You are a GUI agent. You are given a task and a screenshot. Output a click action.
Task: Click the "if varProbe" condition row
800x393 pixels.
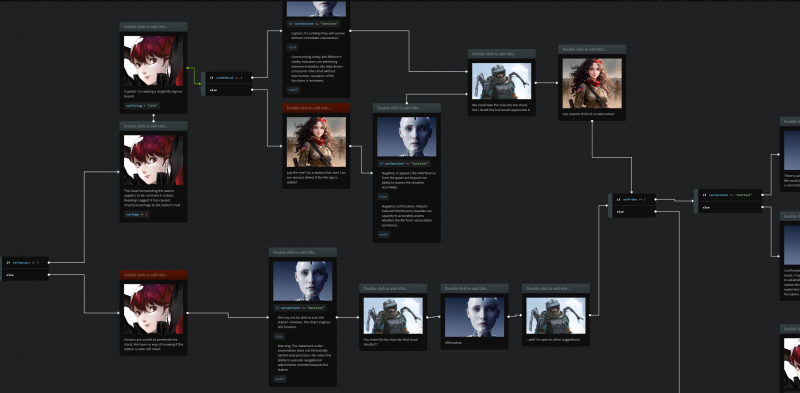633,199
